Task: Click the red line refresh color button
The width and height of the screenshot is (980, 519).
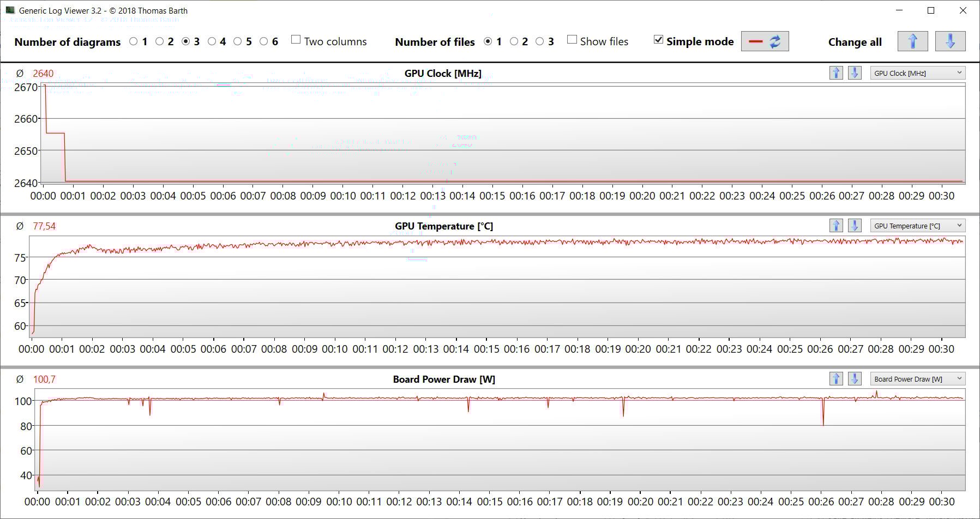Action: (x=765, y=41)
